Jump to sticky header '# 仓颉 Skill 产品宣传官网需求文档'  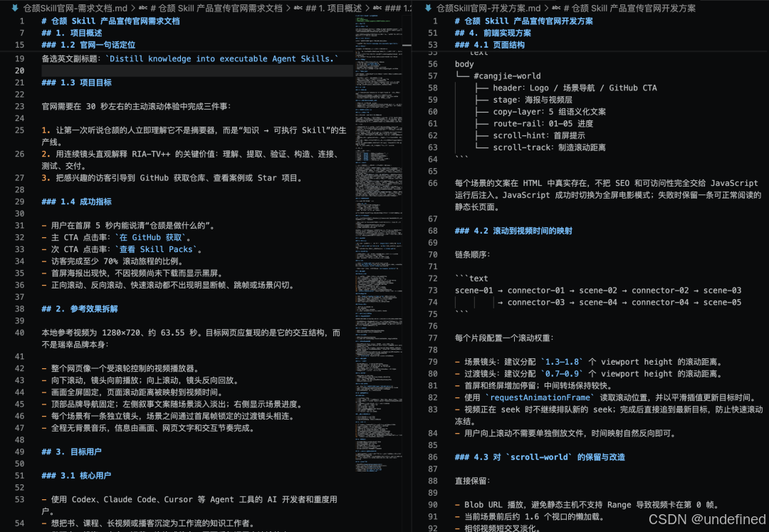pyautogui.click(x=111, y=21)
